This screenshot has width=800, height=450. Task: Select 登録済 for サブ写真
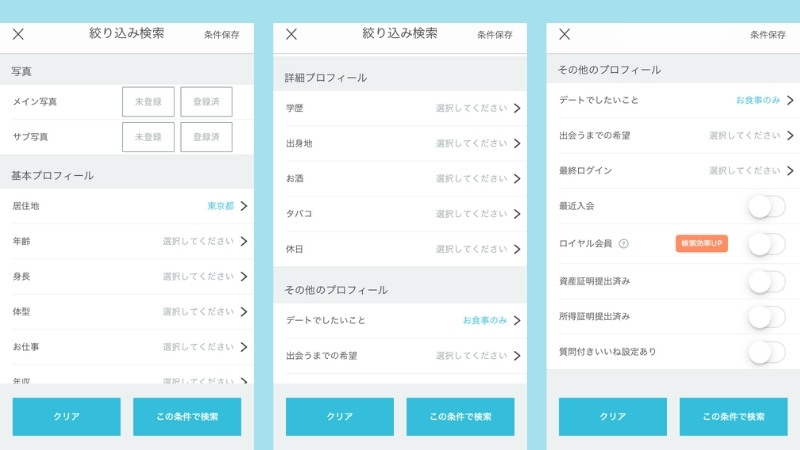[x=206, y=137]
